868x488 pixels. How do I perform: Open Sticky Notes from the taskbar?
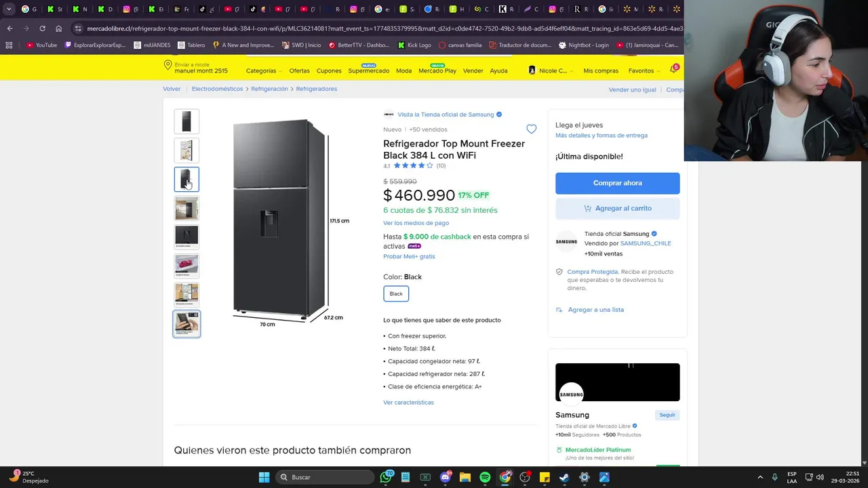tap(545, 477)
